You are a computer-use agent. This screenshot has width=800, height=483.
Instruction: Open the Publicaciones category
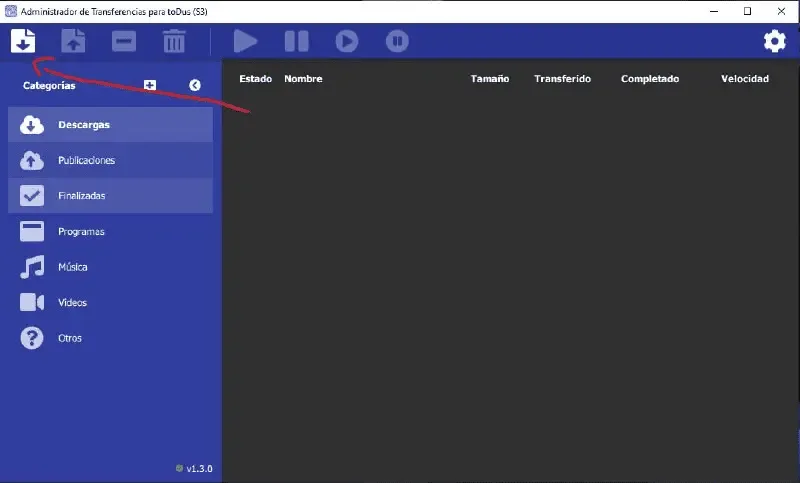click(x=111, y=160)
